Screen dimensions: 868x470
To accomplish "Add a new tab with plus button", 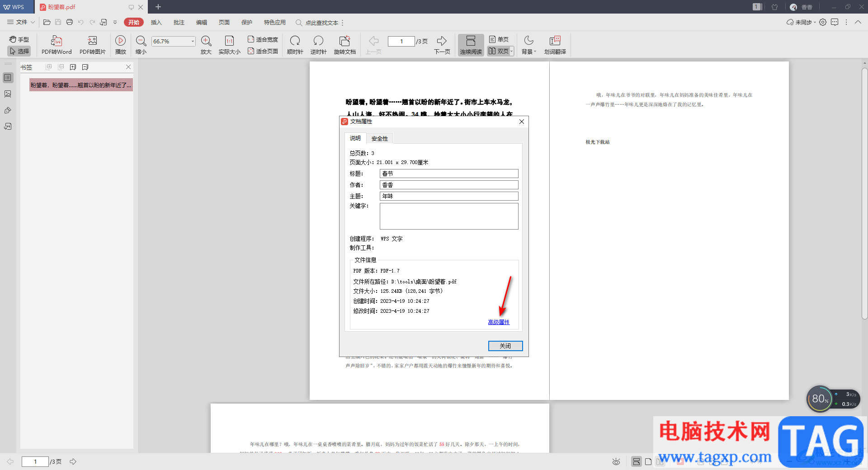I will pos(158,7).
